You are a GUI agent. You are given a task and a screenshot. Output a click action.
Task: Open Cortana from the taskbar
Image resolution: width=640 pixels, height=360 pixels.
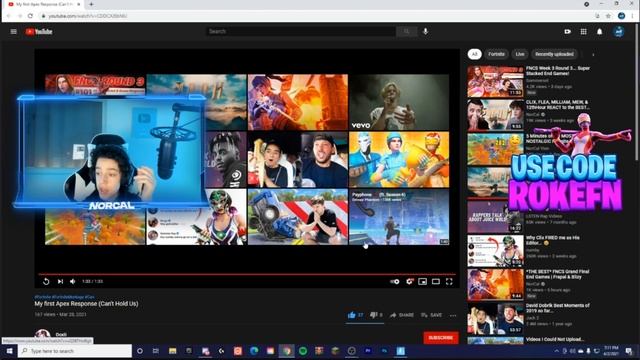(140, 351)
